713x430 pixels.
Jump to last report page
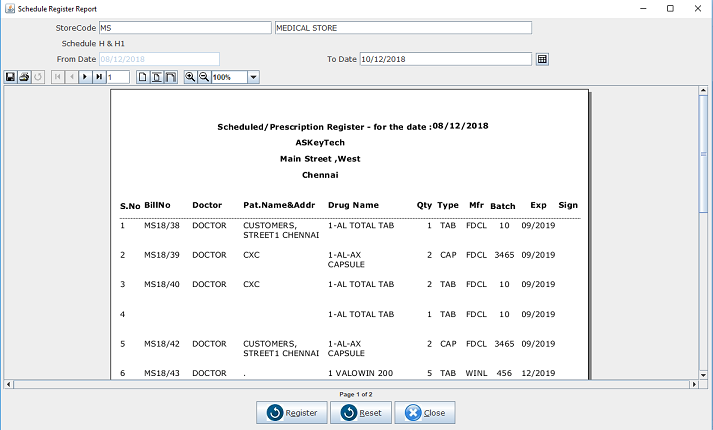[x=99, y=77]
